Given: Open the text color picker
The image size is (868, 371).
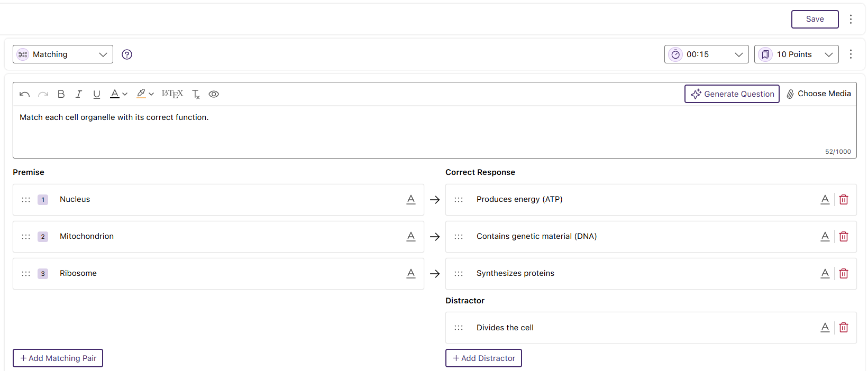Looking at the screenshot, I should (x=114, y=94).
